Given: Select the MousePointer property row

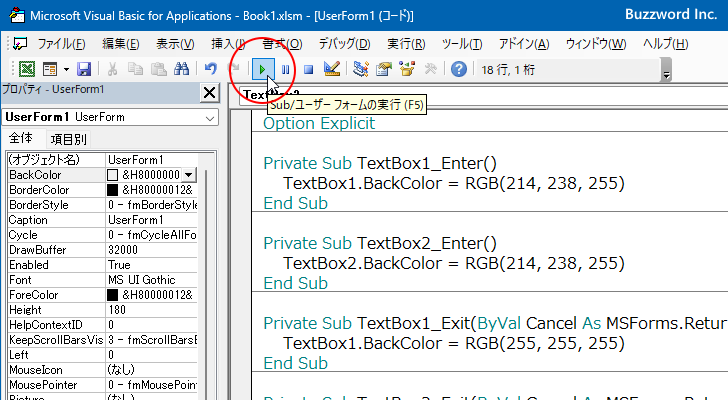Looking at the screenshot, I should 102,385.
